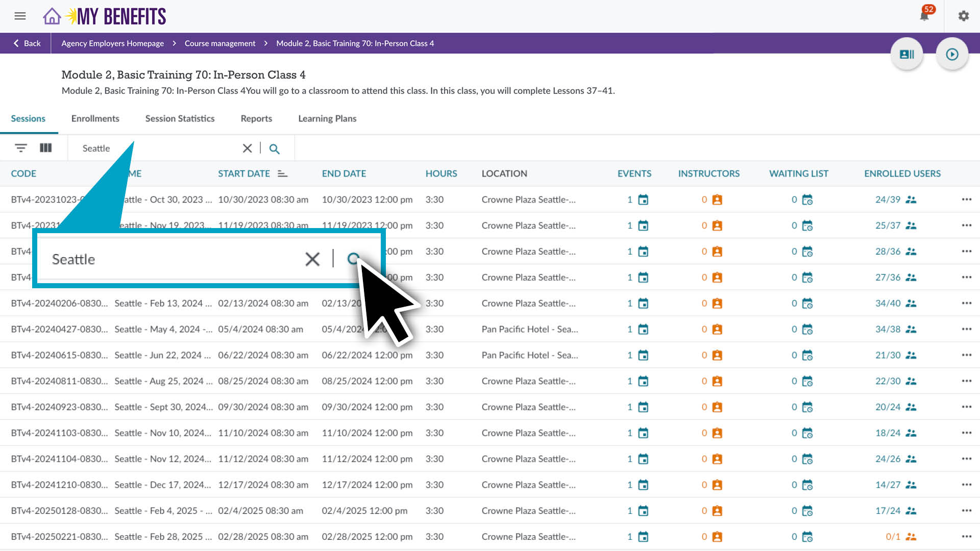The image size is (980, 551).
Task: Click the Back button
Action: (x=27, y=43)
